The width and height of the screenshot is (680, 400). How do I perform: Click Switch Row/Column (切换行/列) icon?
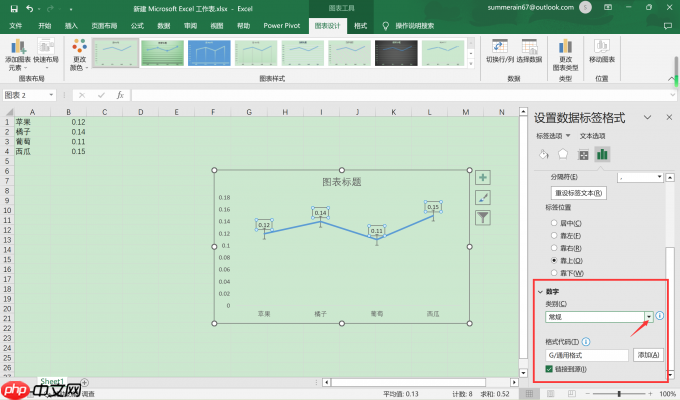coord(500,46)
